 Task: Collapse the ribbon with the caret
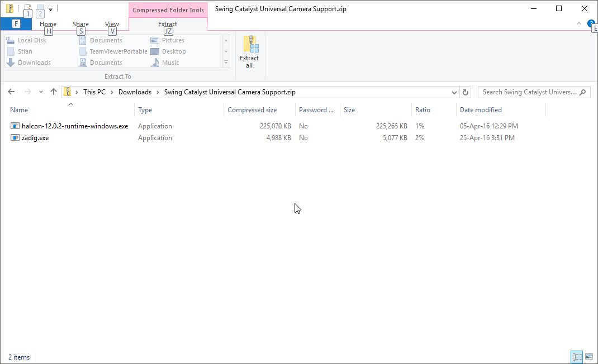[579, 23]
